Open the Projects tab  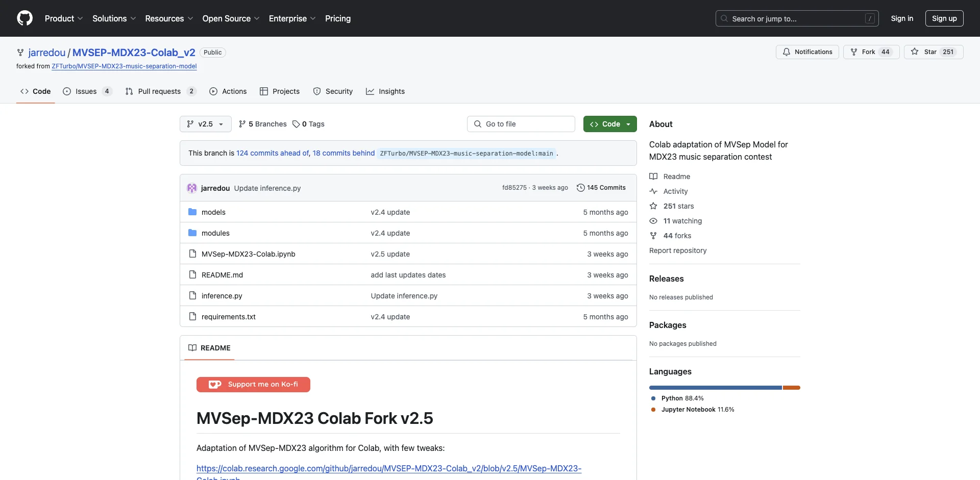click(280, 91)
